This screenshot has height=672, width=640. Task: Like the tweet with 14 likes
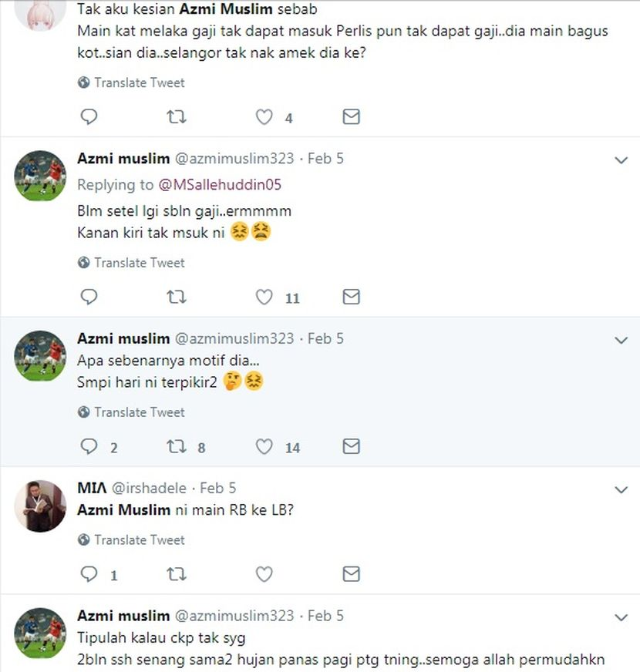coord(264,446)
